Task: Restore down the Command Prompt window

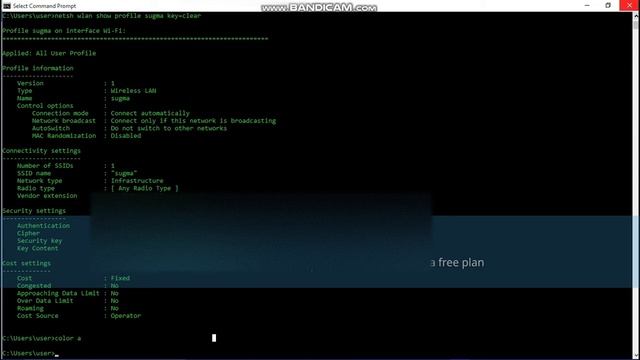Action: (608, 5)
